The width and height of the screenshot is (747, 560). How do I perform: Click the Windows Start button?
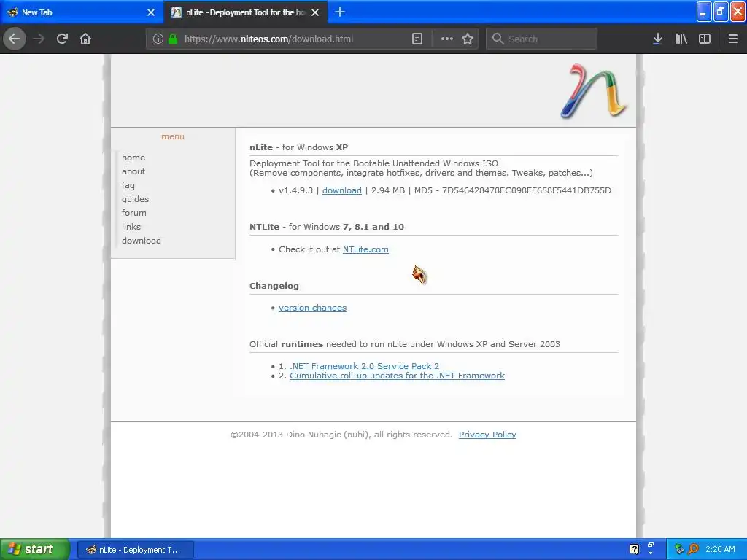(35, 550)
